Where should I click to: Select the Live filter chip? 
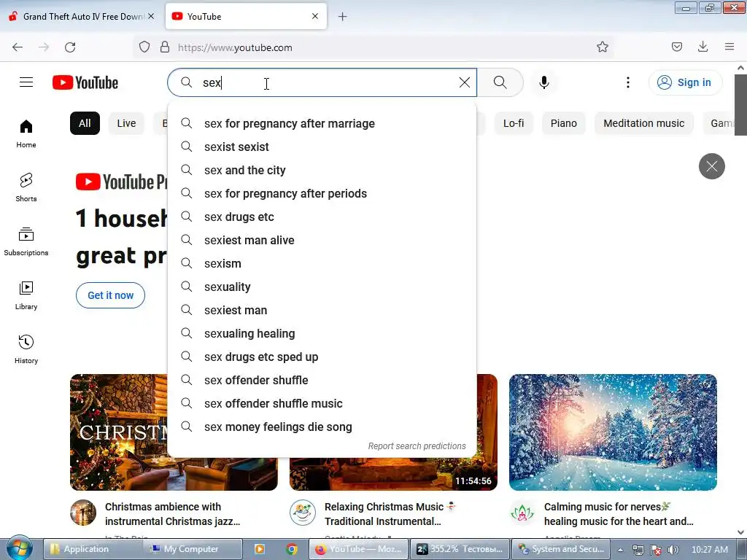[126, 123]
